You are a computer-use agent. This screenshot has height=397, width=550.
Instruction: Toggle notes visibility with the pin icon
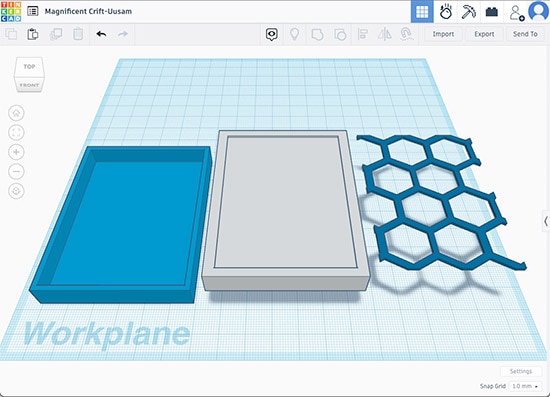pos(294,34)
